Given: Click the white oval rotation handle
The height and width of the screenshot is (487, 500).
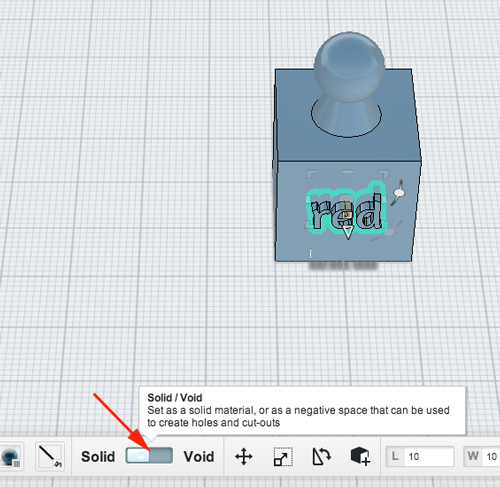Looking at the screenshot, I should coord(399,193).
